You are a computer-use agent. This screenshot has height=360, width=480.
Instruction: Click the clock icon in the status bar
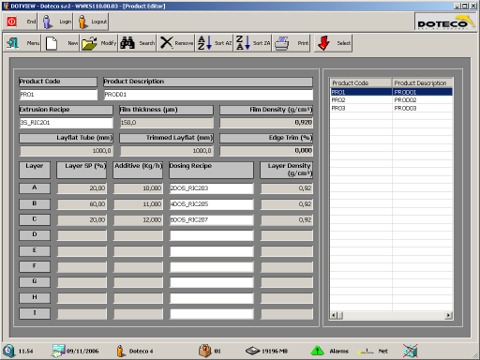[x=9, y=351]
